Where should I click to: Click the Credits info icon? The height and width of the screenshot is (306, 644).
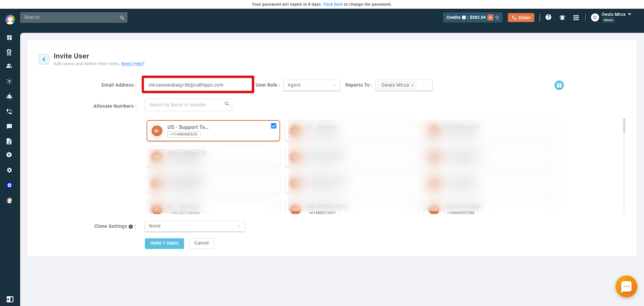pyautogui.click(x=464, y=18)
